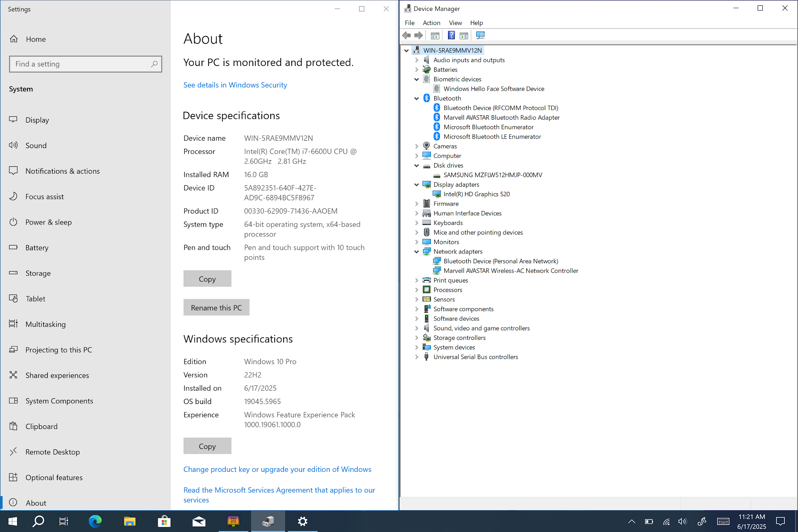Click the Show/Hide Console Tree toolbar icon
This screenshot has height=532, width=798.
pyautogui.click(x=435, y=35)
